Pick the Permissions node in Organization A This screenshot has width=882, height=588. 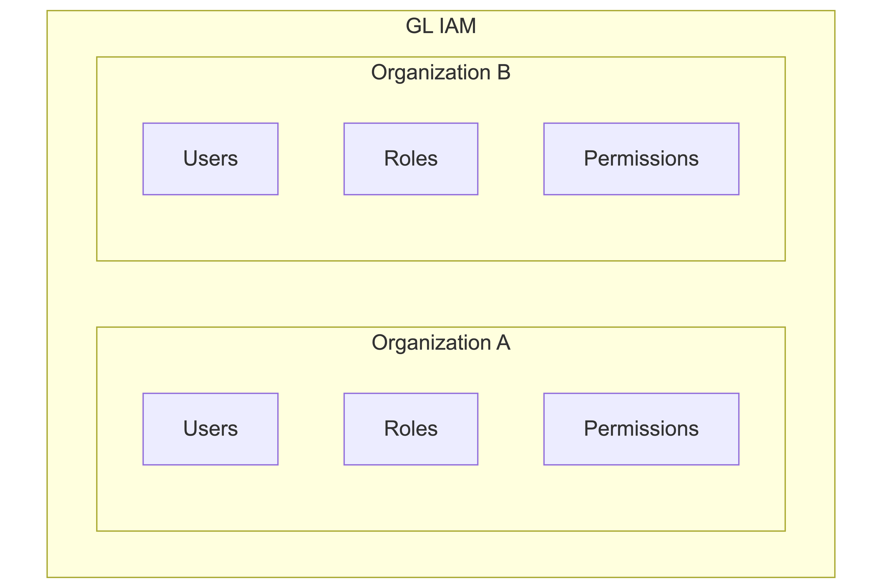641,429
